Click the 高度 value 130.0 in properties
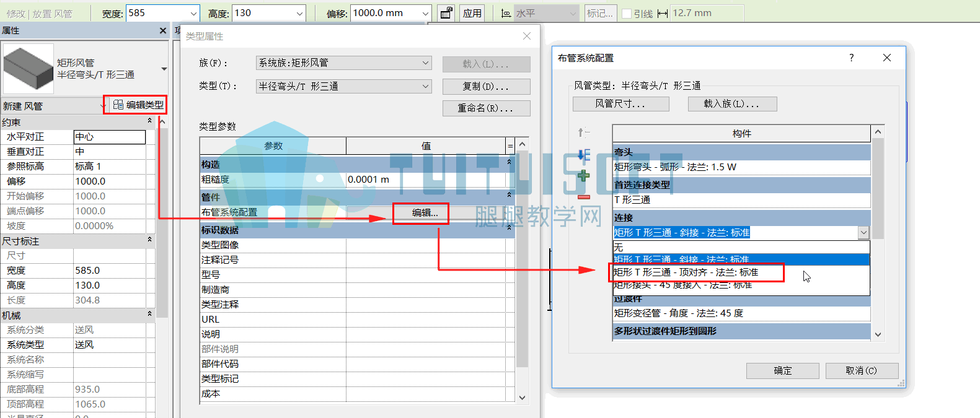The height and width of the screenshot is (418, 980). click(x=110, y=285)
